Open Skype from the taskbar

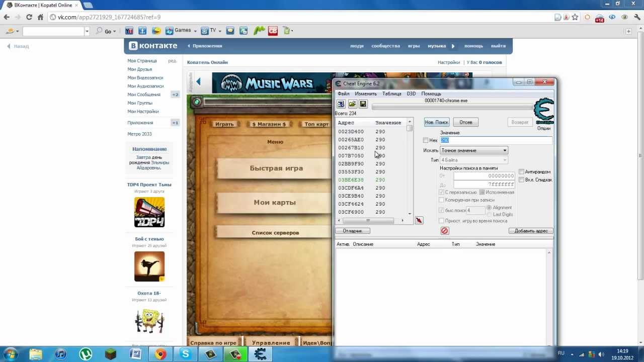pos(186,354)
